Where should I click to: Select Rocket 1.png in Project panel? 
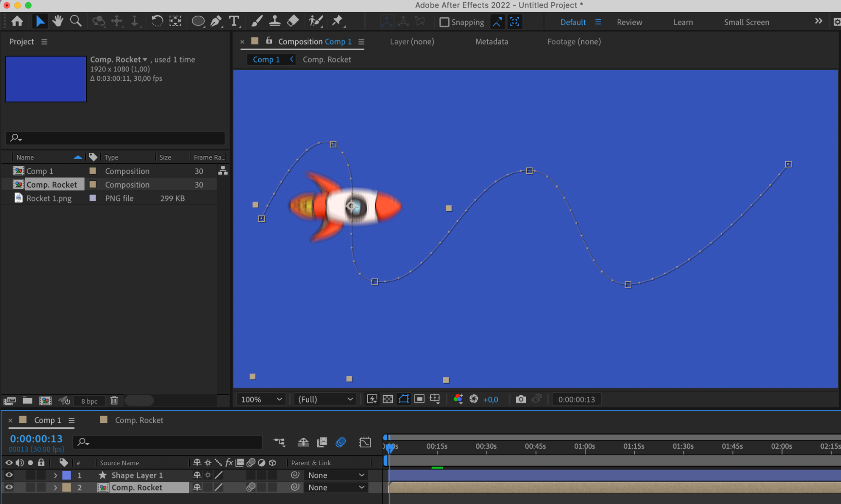[49, 198]
